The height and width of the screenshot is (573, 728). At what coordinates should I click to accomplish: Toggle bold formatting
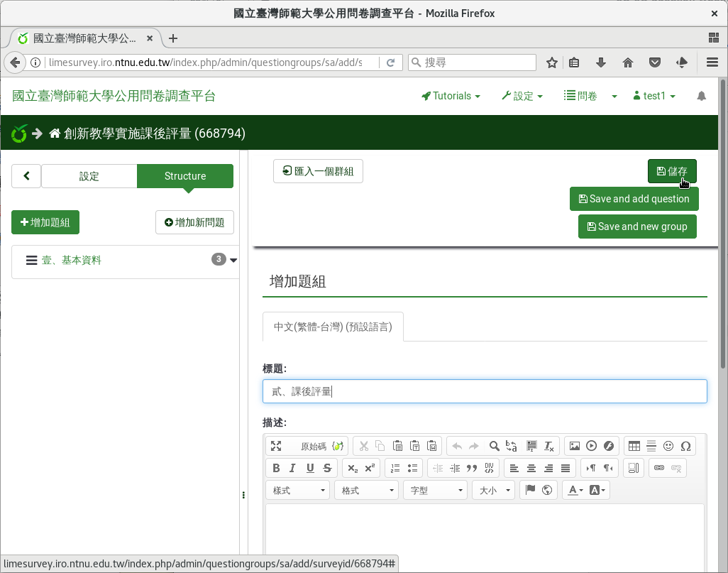(276, 468)
